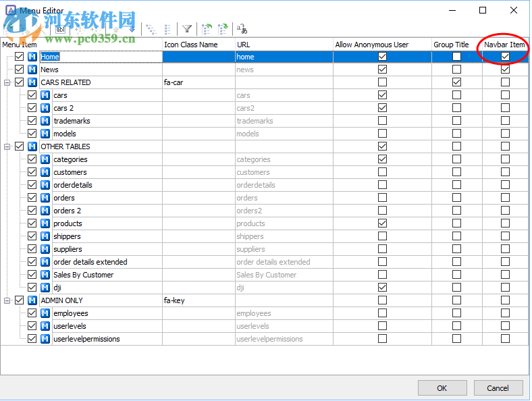Click the fa-key icon class cell
The height and width of the screenshot is (401, 532).
coord(198,300)
